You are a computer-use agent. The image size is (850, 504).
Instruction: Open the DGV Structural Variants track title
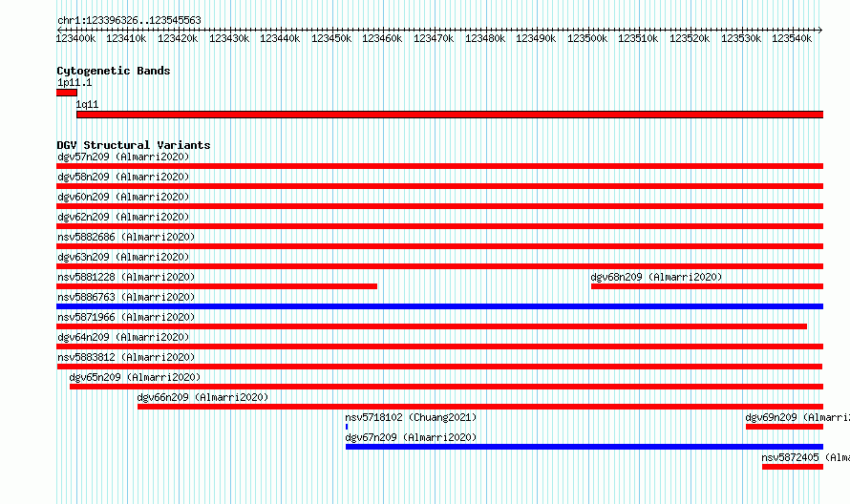click(x=134, y=145)
